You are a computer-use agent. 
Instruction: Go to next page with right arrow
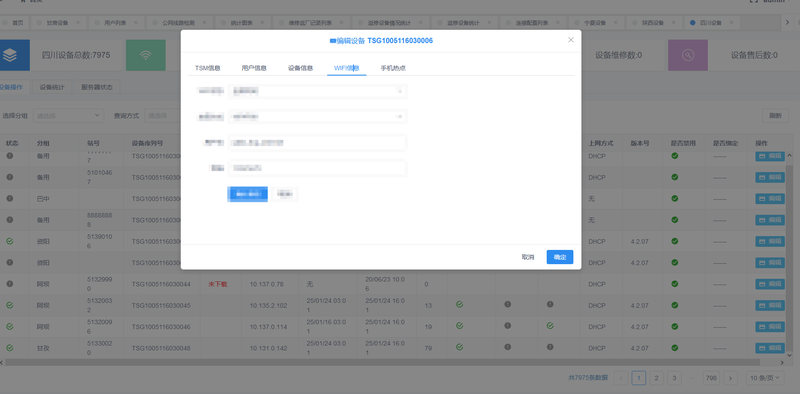tap(731, 378)
